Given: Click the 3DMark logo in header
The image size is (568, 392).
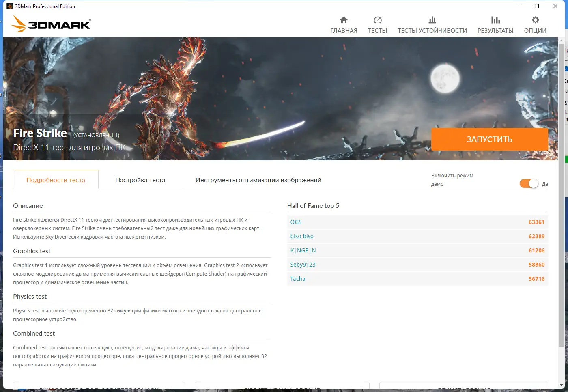Looking at the screenshot, I should 51,24.
